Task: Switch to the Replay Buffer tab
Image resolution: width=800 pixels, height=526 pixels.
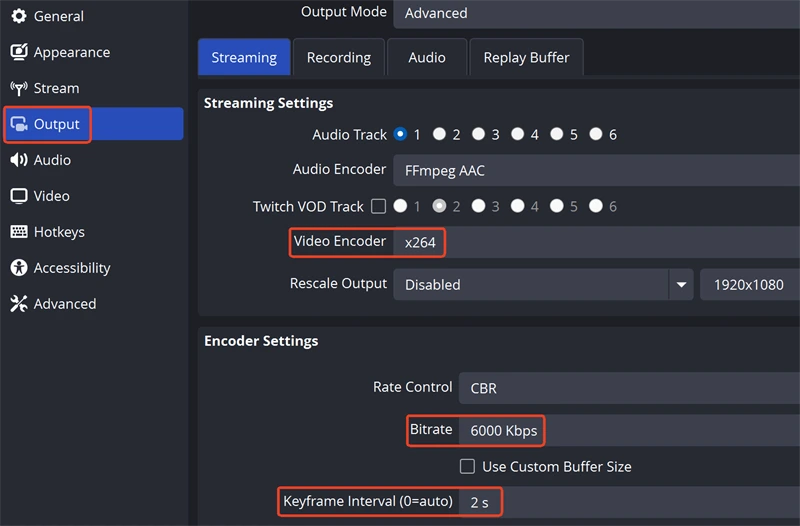Action: (527, 57)
